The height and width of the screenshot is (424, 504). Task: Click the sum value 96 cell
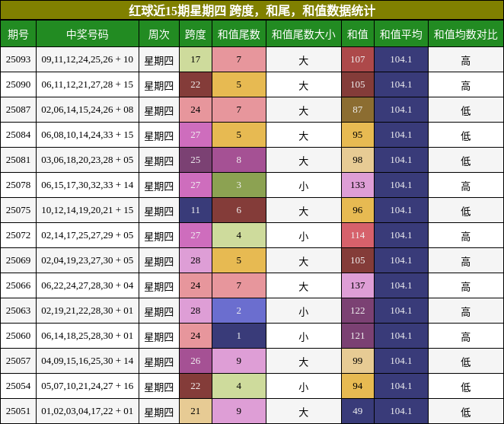click(x=358, y=210)
